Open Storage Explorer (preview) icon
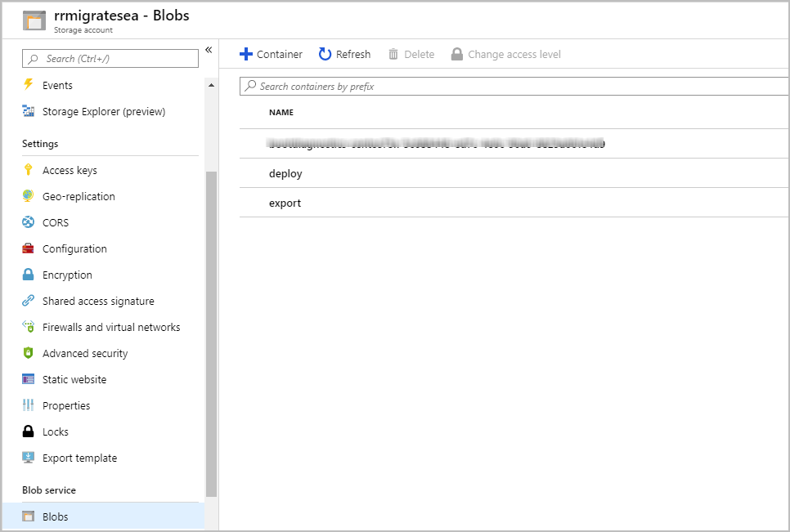This screenshot has height=532, width=790. 29,111
